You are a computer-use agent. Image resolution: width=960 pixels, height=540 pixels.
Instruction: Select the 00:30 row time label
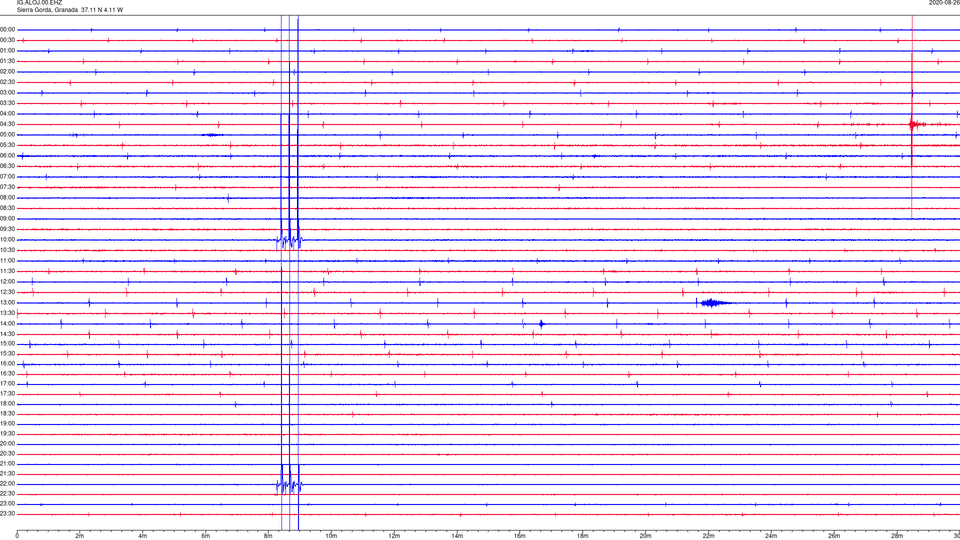pyautogui.click(x=7, y=40)
